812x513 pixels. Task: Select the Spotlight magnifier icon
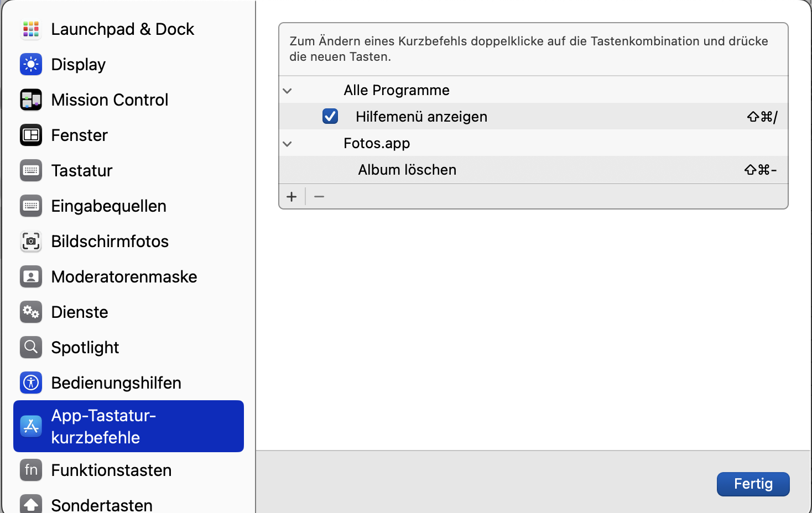(x=31, y=348)
